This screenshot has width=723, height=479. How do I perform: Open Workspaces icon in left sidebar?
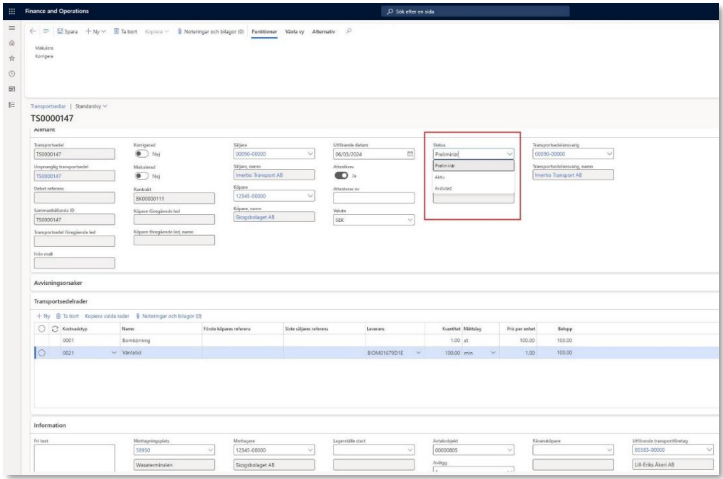[x=9, y=88]
